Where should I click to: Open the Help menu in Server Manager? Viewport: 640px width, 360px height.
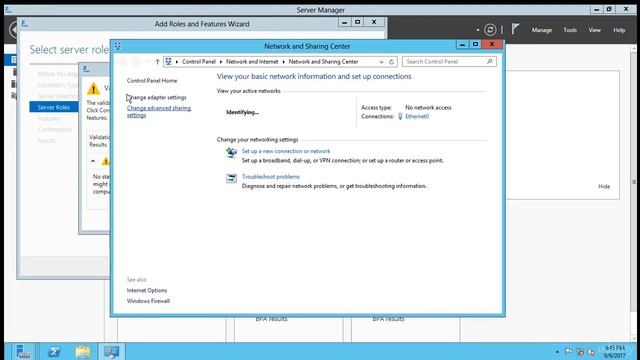coord(619,30)
